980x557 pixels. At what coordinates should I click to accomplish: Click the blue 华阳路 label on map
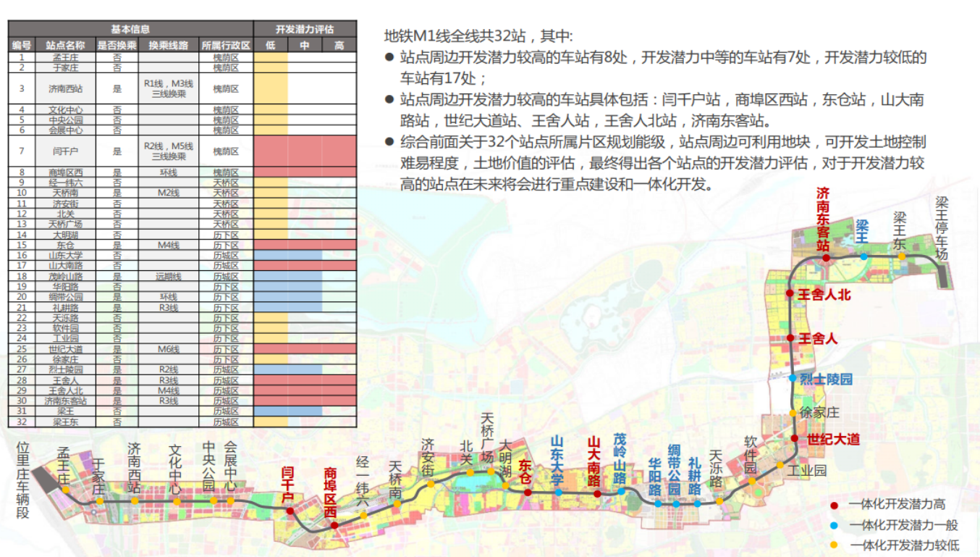(x=654, y=476)
